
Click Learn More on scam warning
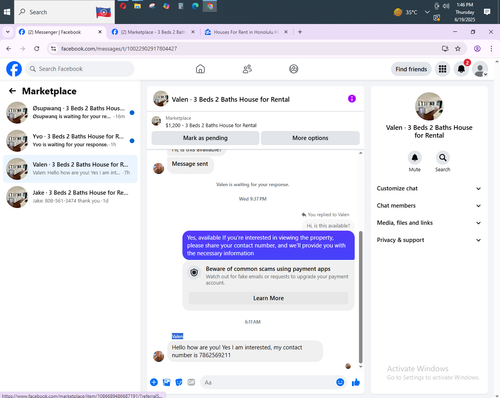tap(268, 298)
